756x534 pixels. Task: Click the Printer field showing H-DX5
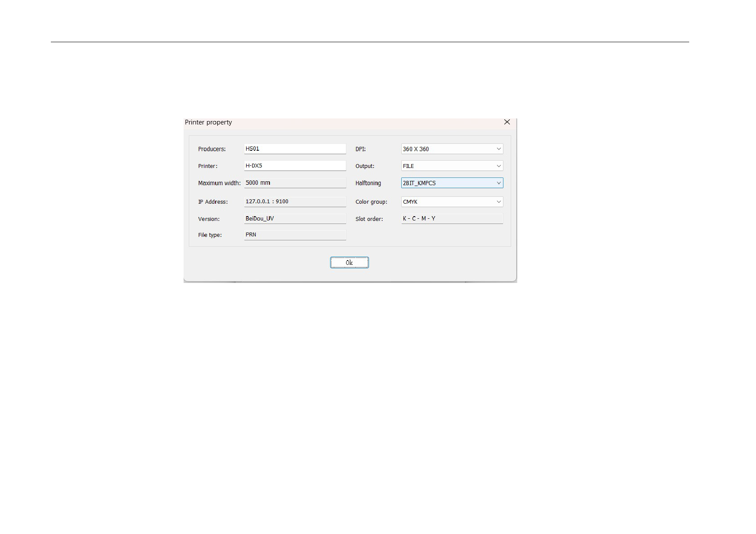(x=295, y=166)
